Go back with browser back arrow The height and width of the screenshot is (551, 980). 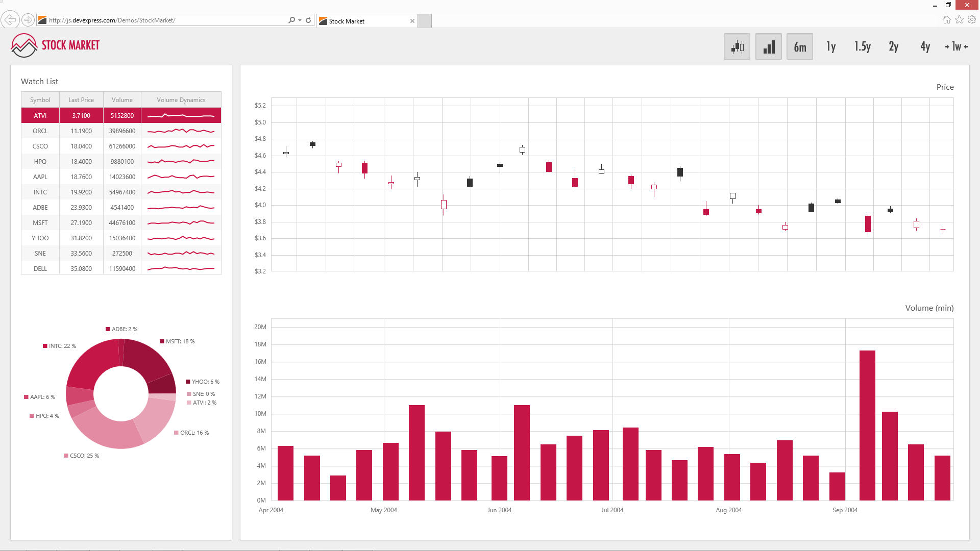coord(10,20)
